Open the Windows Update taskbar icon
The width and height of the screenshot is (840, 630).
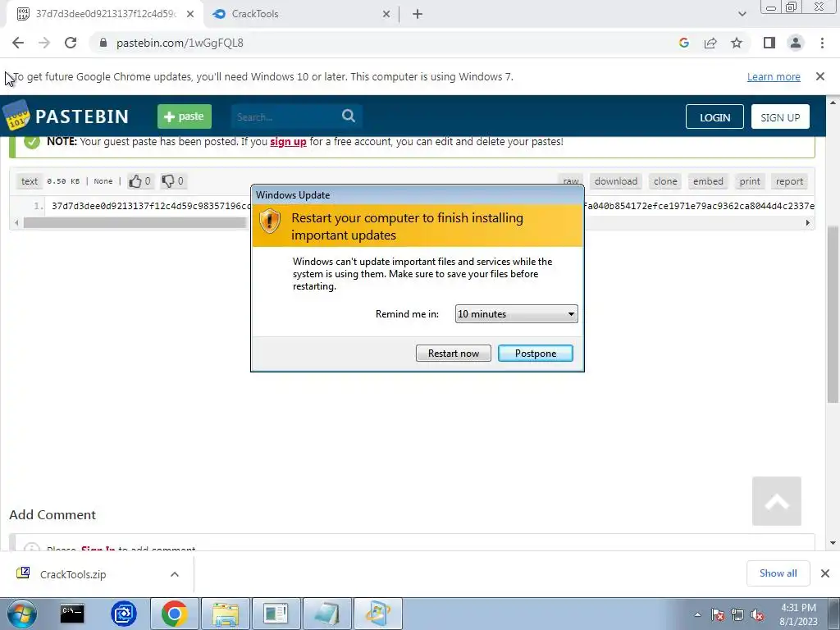(x=377, y=614)
